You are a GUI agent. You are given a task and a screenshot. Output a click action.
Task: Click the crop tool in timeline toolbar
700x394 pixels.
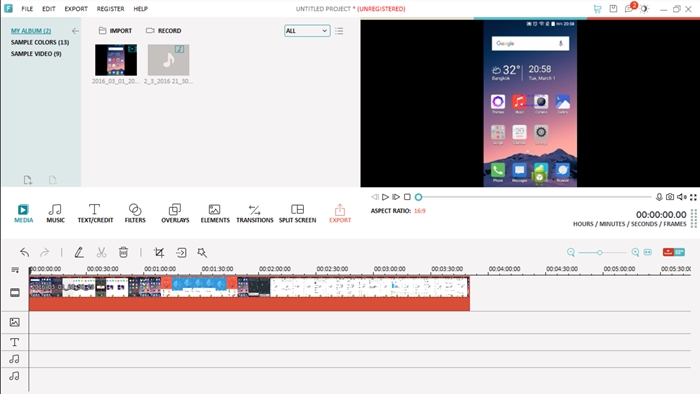pos(159,253)
